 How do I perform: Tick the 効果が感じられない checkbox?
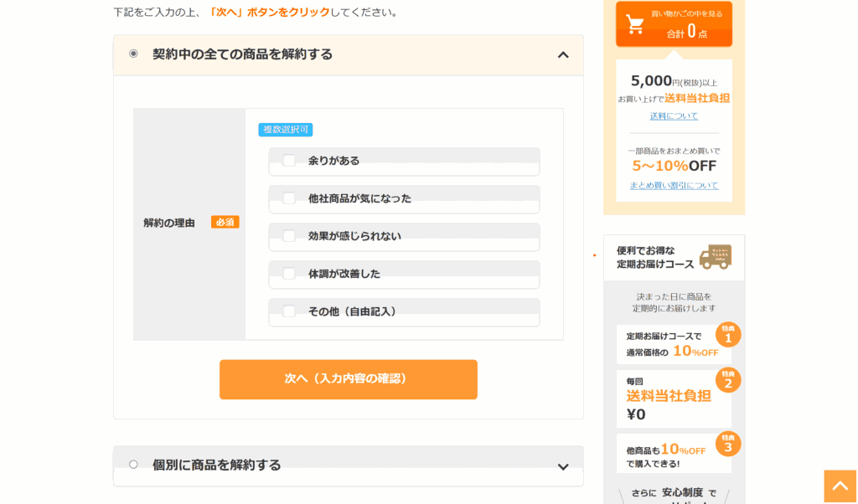[x=289, y=236]
